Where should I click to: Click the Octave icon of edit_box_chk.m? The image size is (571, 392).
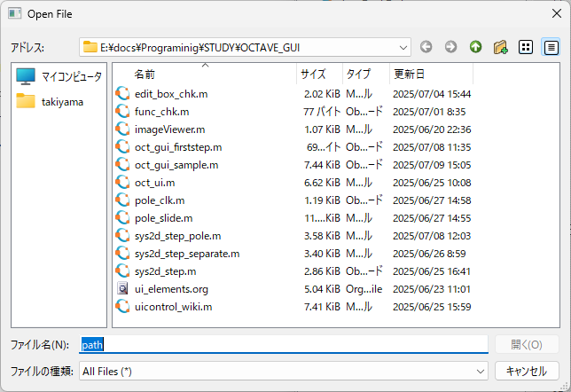pyautogui.click(x=122, y=94)
